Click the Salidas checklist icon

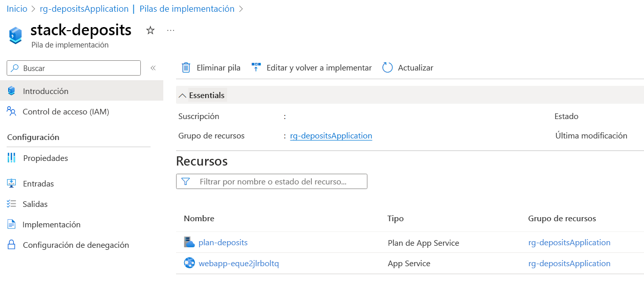[12, 204]
